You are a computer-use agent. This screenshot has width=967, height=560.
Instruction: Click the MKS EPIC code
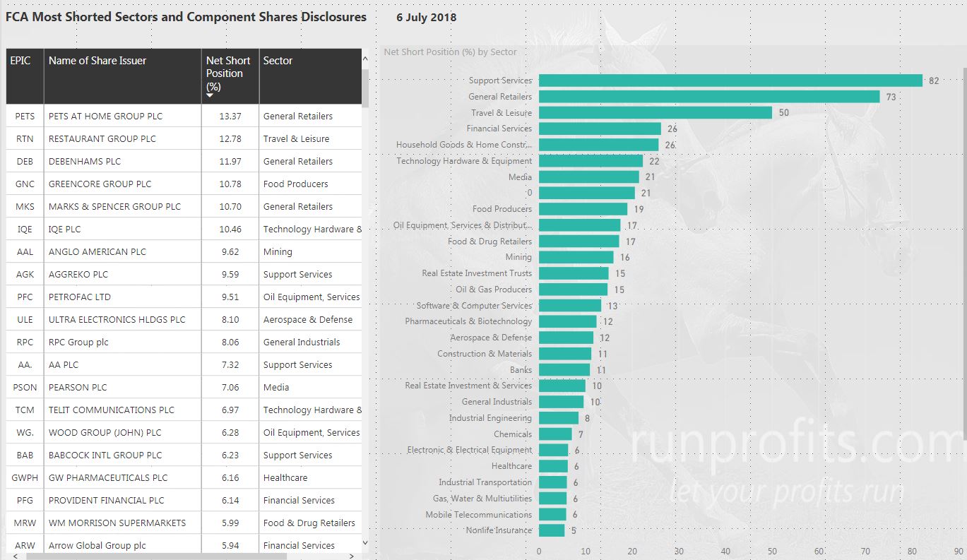click(25, 206)
